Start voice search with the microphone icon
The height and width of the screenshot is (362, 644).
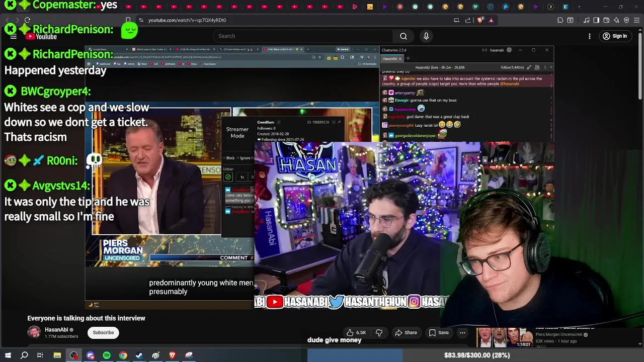pos(426,36)
